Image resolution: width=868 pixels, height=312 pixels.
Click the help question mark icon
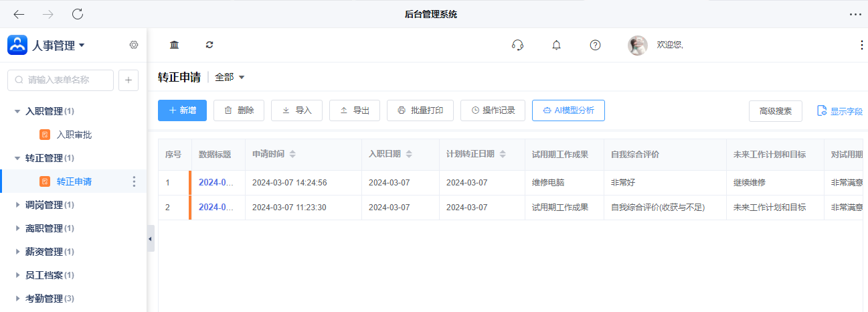pos(595,45)
